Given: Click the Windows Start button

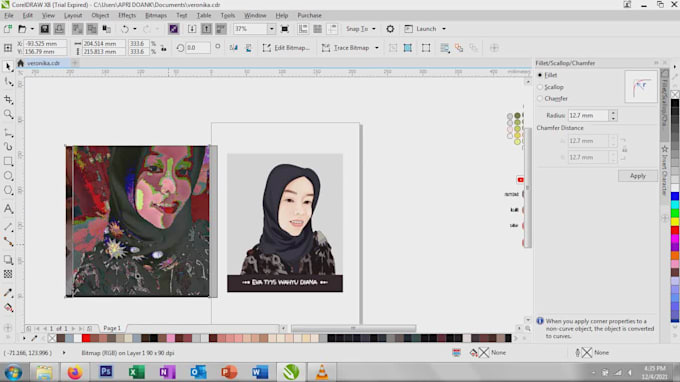Looking at the screenshot, I should (x=13, y=372).
